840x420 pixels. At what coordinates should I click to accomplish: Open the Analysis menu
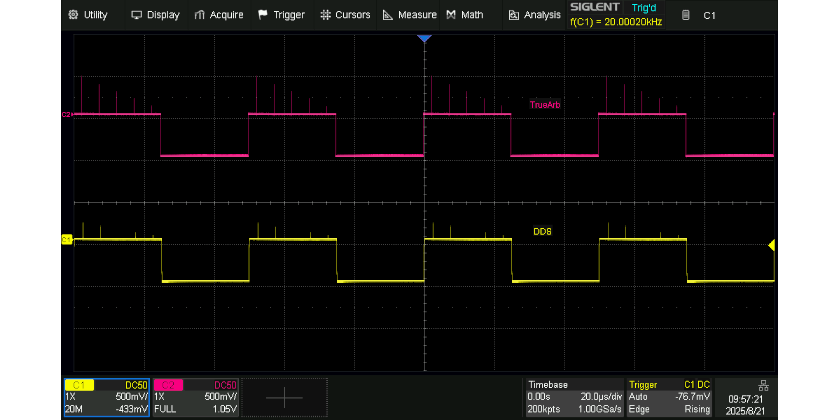tap(534, 15)
